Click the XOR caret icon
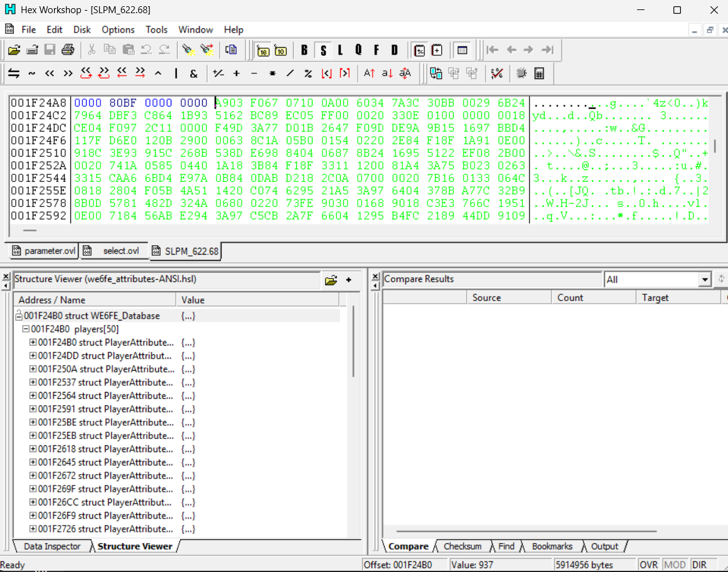728x572 pixels. (x=158, y=73)
